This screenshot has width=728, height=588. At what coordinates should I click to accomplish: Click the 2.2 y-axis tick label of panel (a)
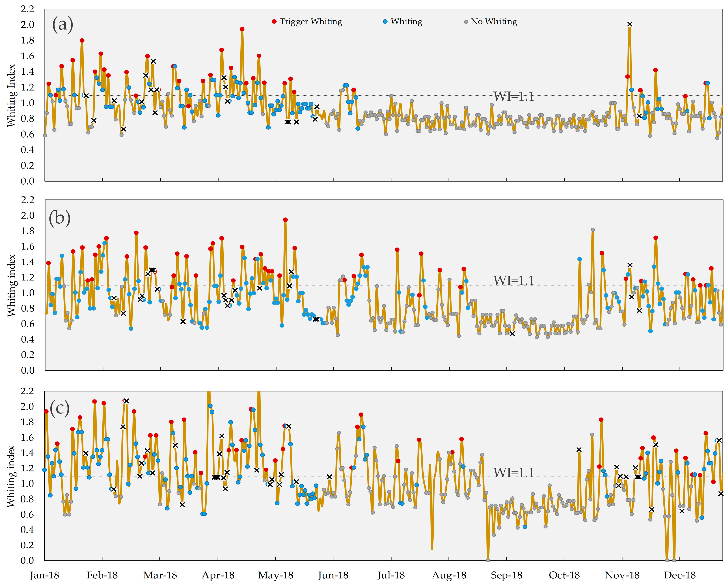pyautogui.click(x=27, y=9)
